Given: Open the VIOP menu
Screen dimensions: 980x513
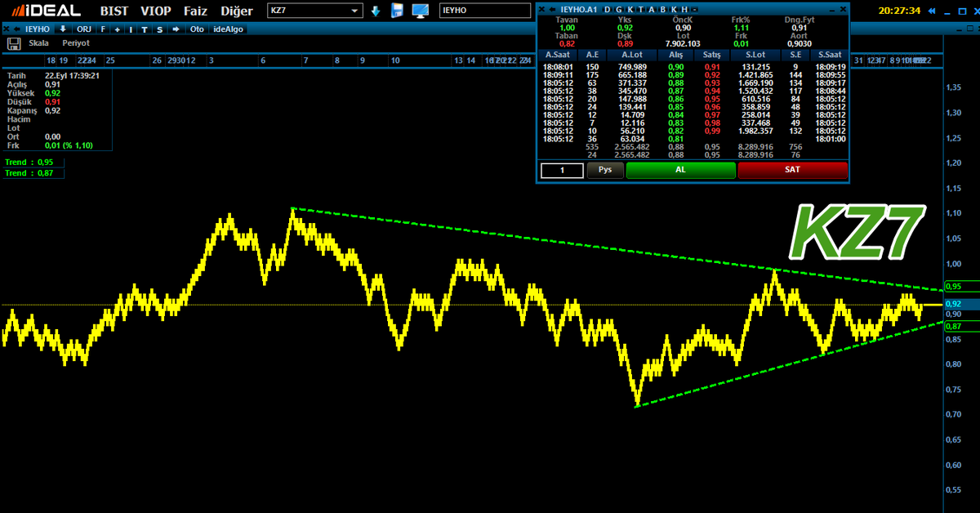Looking at the screenshot, I should coord(156,11).
